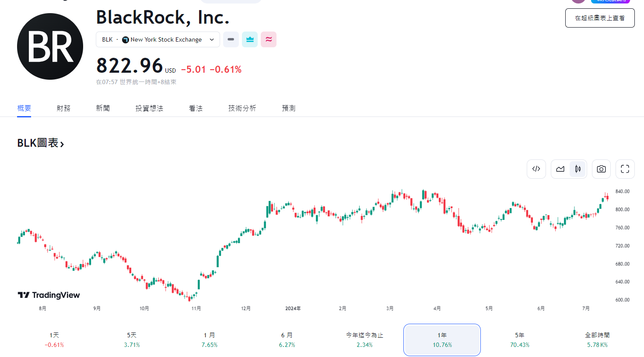Expand the BLK圖表 chart section
This screenshot has height=357, width=644.
click(41, 143)
